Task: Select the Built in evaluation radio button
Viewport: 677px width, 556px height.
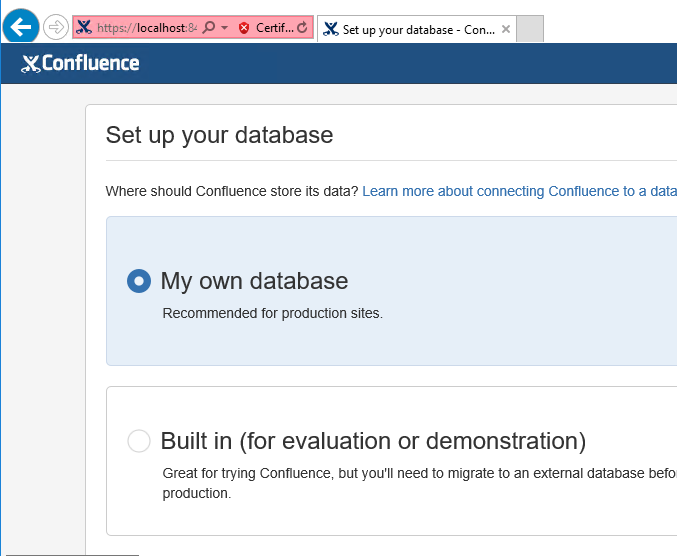Action: (x=139, y=441)
